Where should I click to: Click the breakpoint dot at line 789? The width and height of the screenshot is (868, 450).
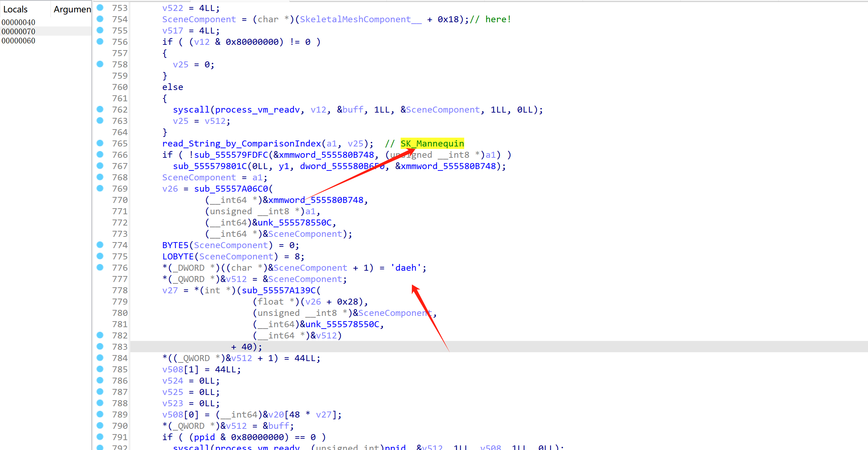[x=100, y=414]
